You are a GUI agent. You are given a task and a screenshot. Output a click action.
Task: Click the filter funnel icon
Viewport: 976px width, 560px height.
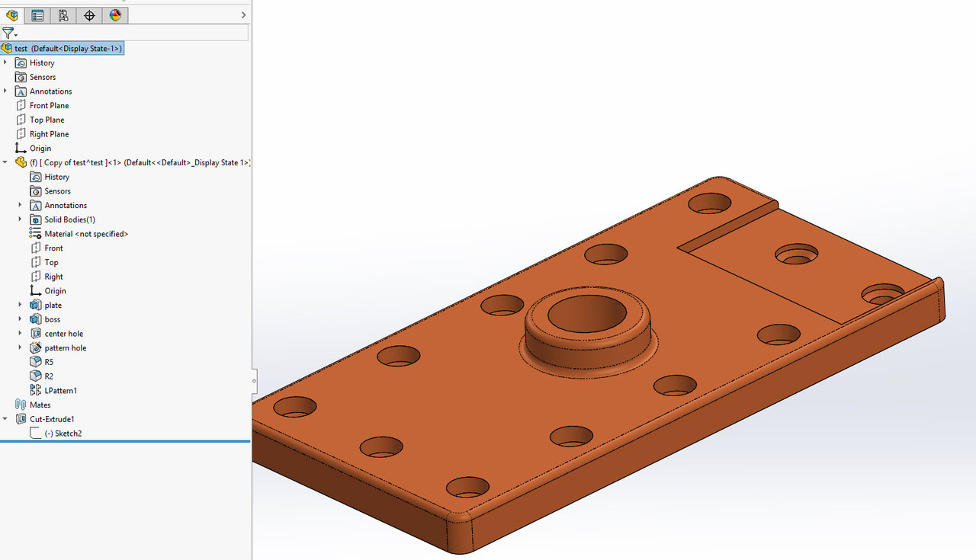coord(8,33)
